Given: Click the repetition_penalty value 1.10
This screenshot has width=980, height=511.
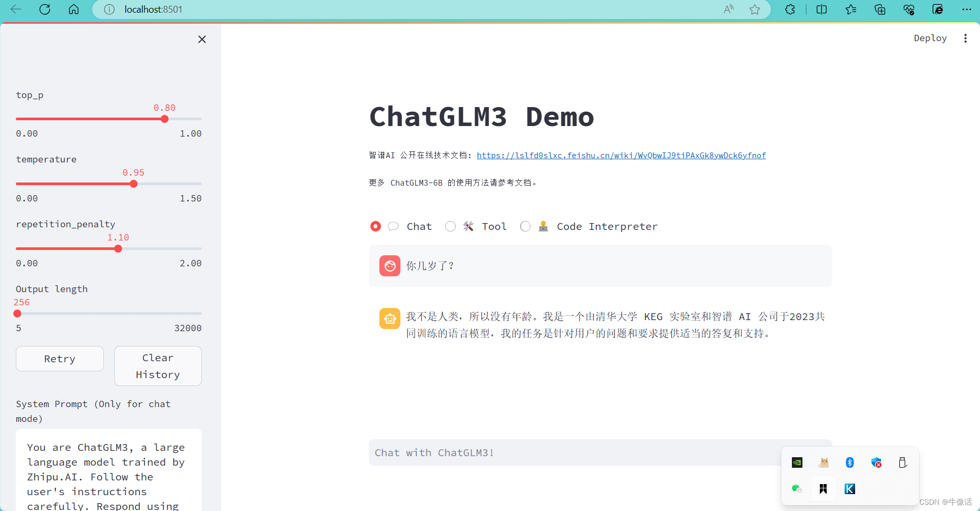Looking at the screenshot, I should [x=118, y=237].
